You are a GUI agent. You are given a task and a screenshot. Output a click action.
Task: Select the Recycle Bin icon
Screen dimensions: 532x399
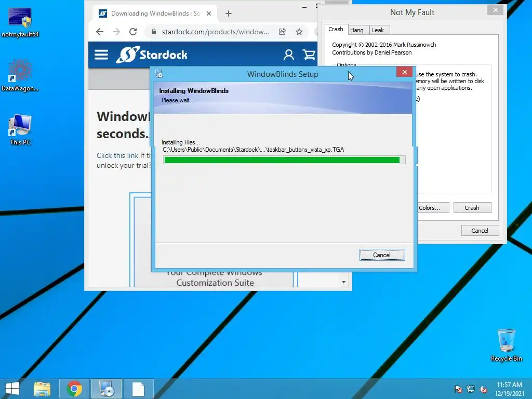(x=506, y=345)
